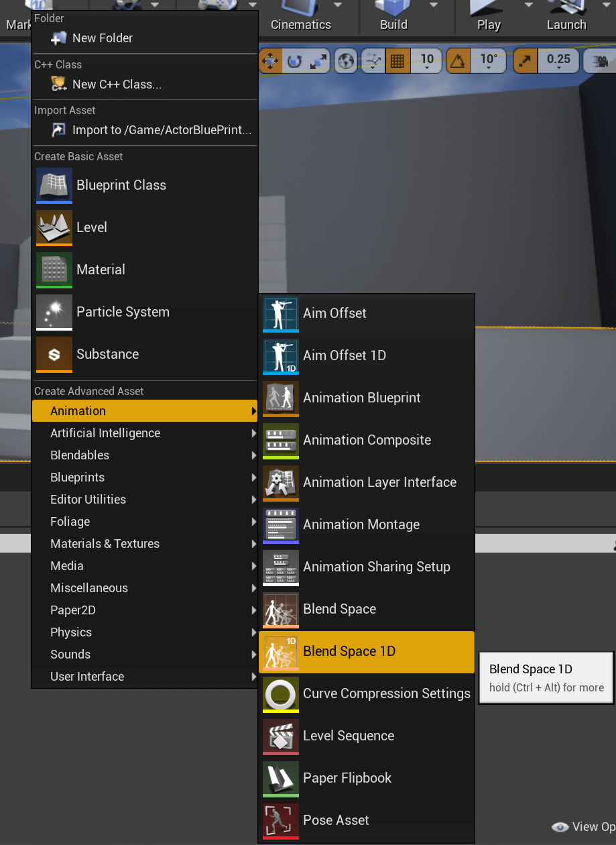The image size is (616, 845).
Task: Toggle world coordinate system globe icon
Action: click(346, 61)
